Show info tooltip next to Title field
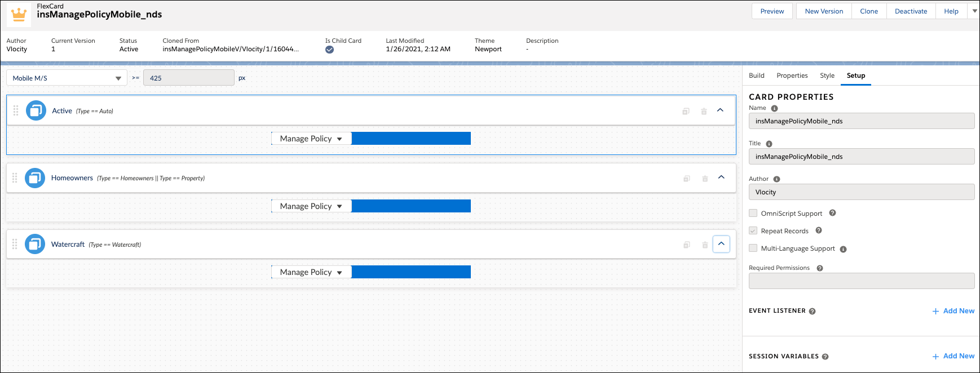This screenshot has height=373, width=980. click(769, 144)
